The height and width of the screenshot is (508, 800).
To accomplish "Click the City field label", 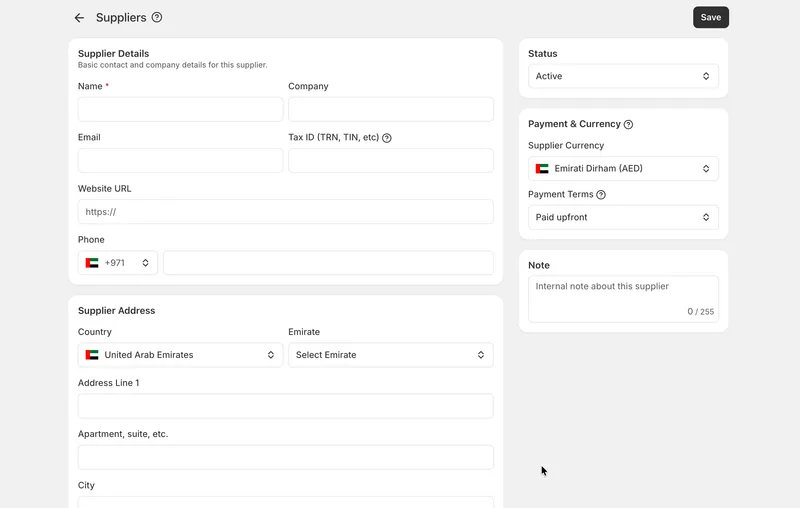I will click(86, 486).
